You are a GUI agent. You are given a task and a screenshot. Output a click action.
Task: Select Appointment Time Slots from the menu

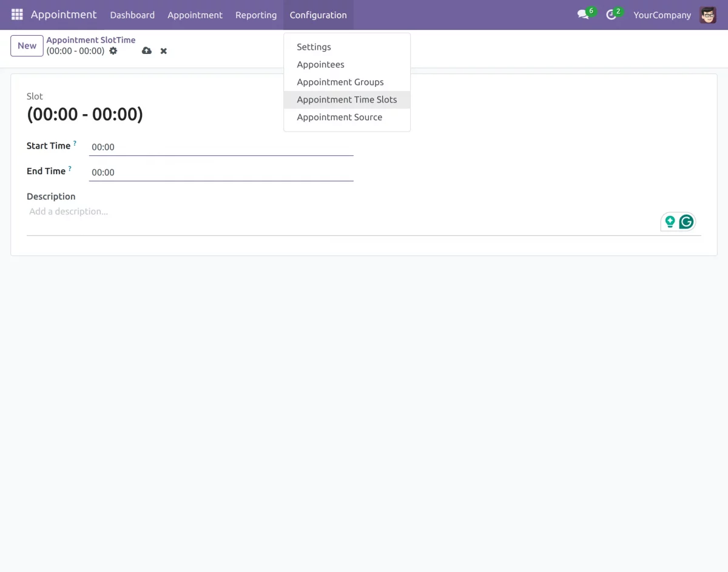tap(346, 99)
